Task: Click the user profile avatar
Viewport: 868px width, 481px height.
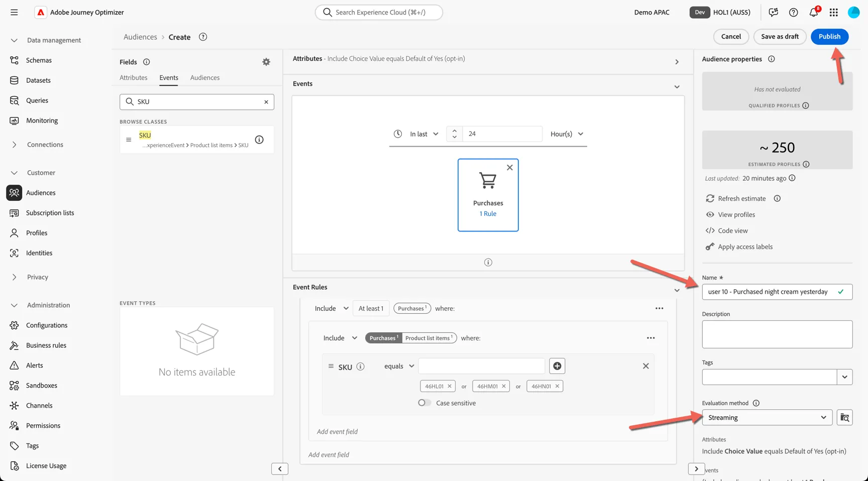Action: pyautogui.click(x=854, y=13)
